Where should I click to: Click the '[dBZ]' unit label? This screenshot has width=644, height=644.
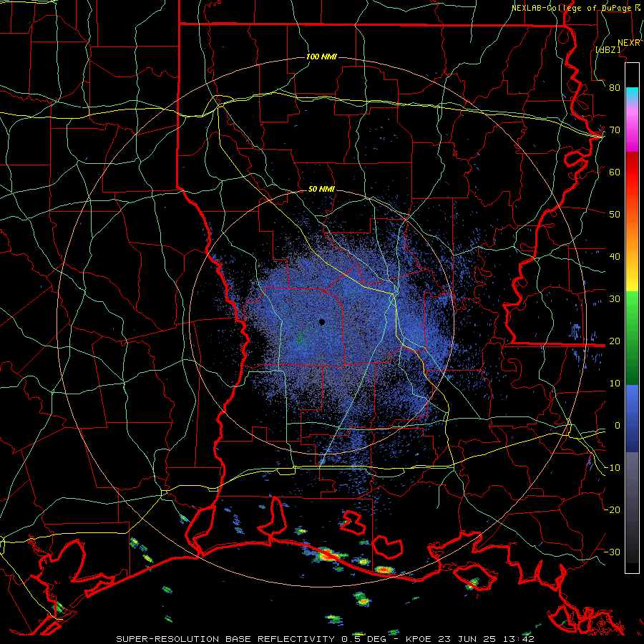point(608,49)
